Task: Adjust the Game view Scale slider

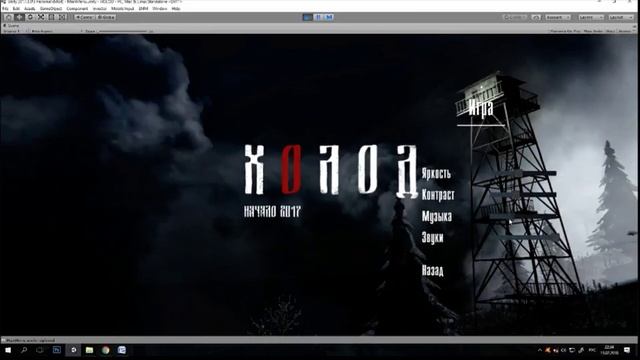Action: pyautogui.click(x=124, y=31)
